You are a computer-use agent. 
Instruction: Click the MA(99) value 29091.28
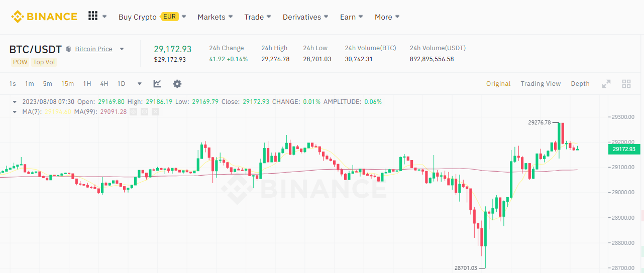pos(114,111)
